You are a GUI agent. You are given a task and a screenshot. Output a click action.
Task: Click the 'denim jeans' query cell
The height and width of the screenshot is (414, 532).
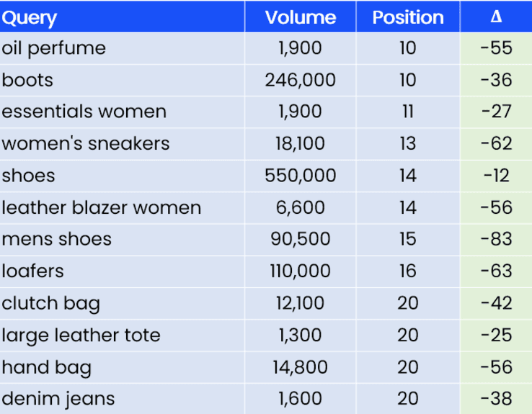[x=58, y=399]
